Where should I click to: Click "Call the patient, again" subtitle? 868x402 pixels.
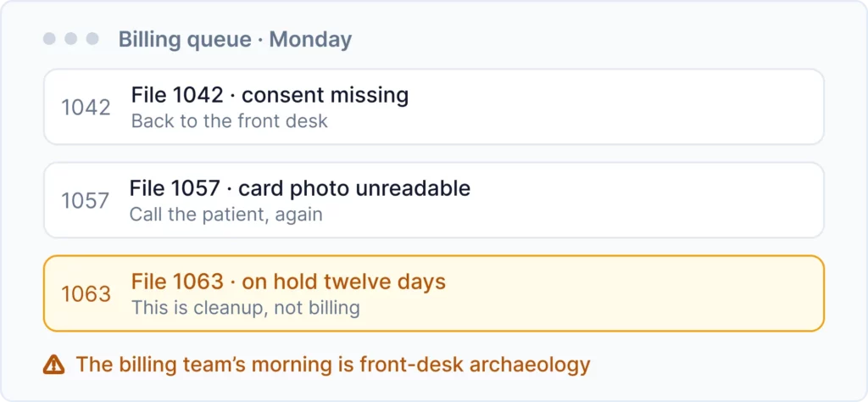click(225, 214)
